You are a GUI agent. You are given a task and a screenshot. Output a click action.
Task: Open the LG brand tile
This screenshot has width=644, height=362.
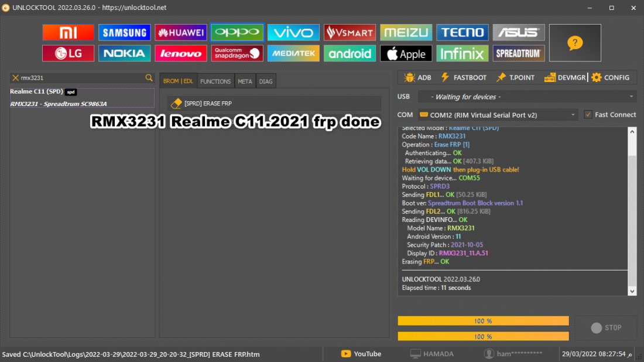68,53
